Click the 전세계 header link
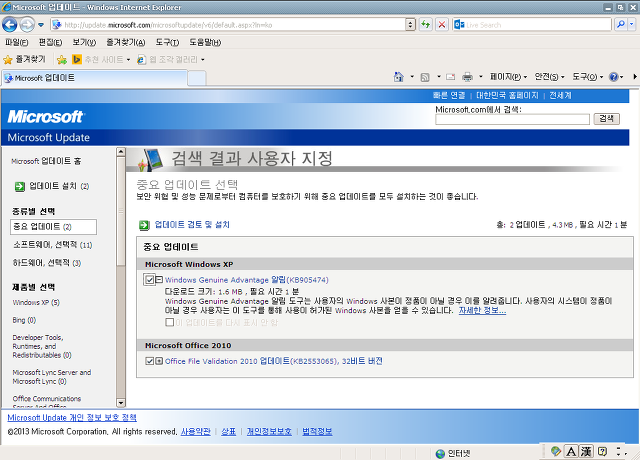Viewport: 640px width, 460px height. pos(560,96)
